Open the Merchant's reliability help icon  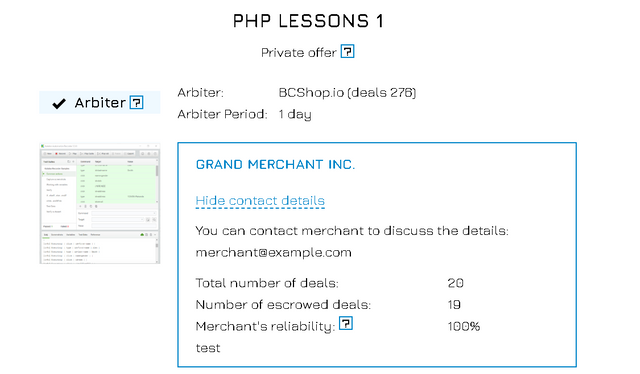[346, 323]
